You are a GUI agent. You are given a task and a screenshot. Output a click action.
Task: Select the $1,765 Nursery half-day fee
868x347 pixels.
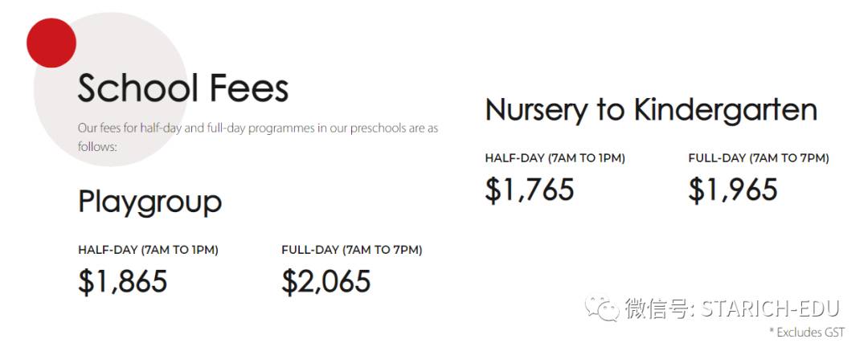[x=530, y=190]
